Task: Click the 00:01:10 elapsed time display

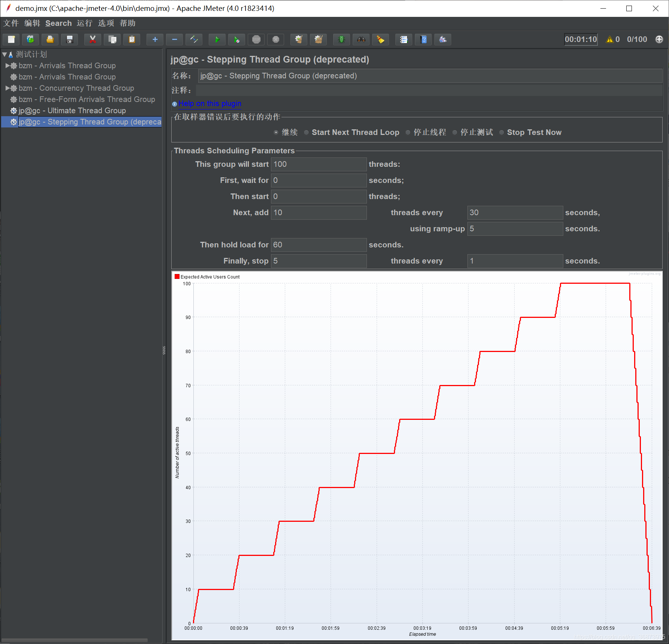Action: 581,39
